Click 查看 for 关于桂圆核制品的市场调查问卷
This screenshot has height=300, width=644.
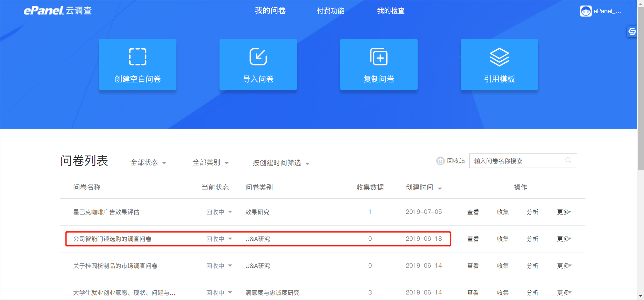click(x=473, y=266)
